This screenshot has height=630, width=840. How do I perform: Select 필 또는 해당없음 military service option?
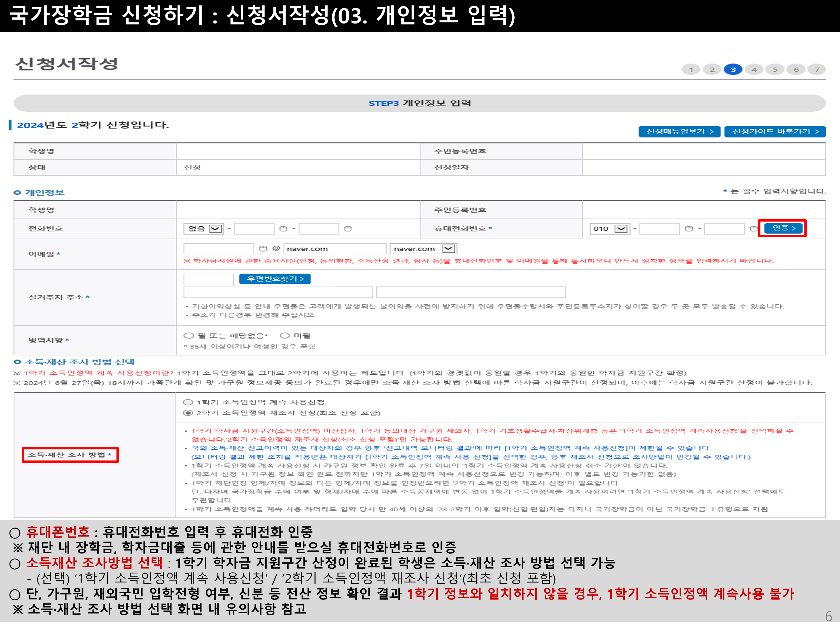(x=189, y=336)
